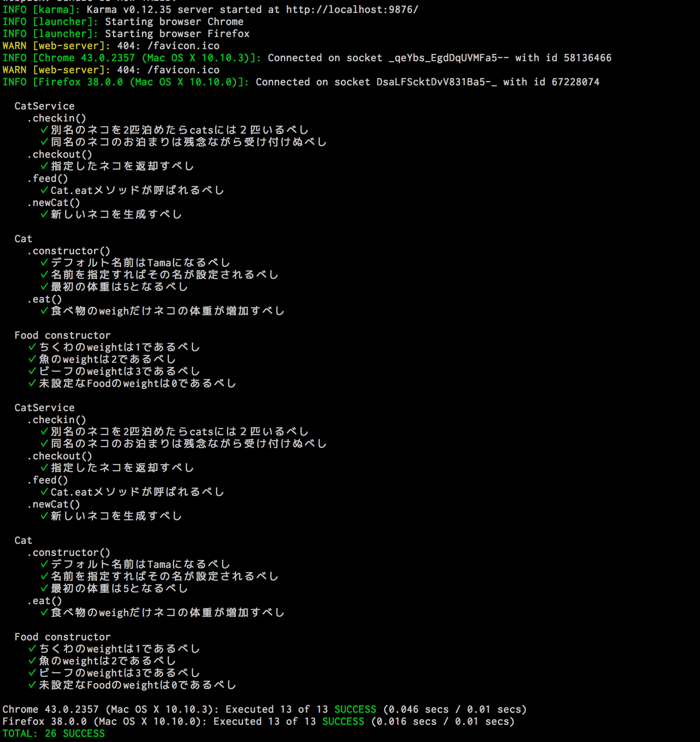Click second run's '魚のweightは2であるべし' test result
The height and width of the screenshot is (742, 700).
[x=102, y=661]
